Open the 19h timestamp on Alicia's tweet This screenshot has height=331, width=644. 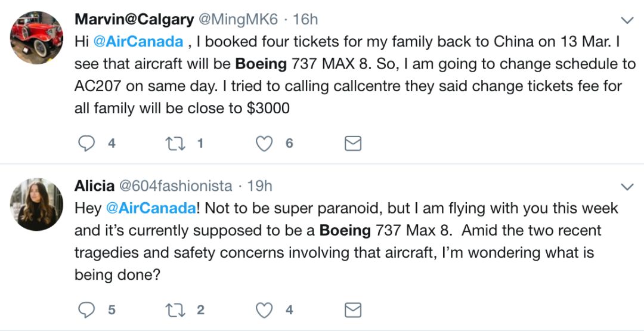259,186
